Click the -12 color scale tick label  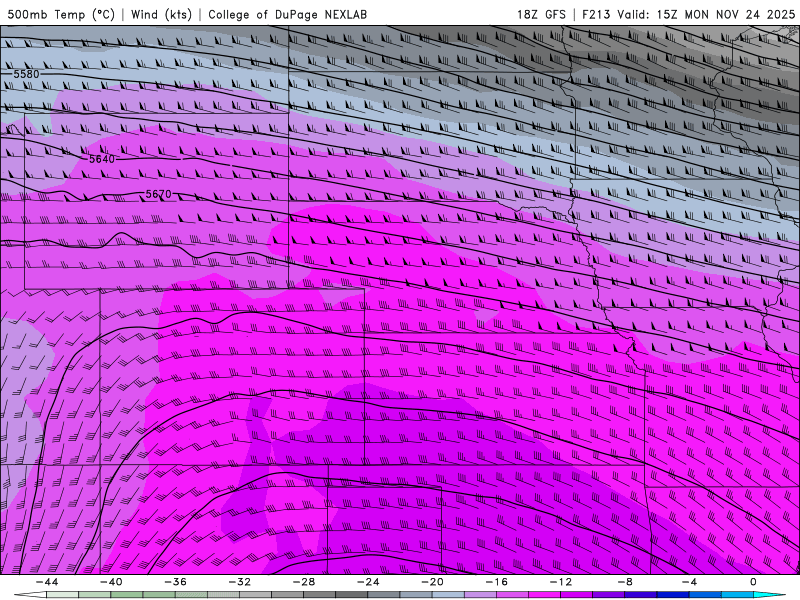click(x=561, y=582)
